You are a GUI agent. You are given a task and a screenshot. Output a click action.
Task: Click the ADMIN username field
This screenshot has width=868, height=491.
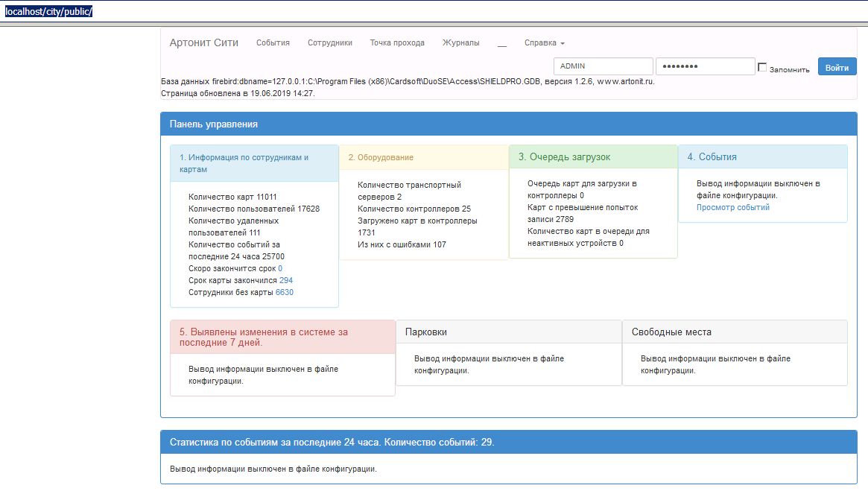point(603,66)
